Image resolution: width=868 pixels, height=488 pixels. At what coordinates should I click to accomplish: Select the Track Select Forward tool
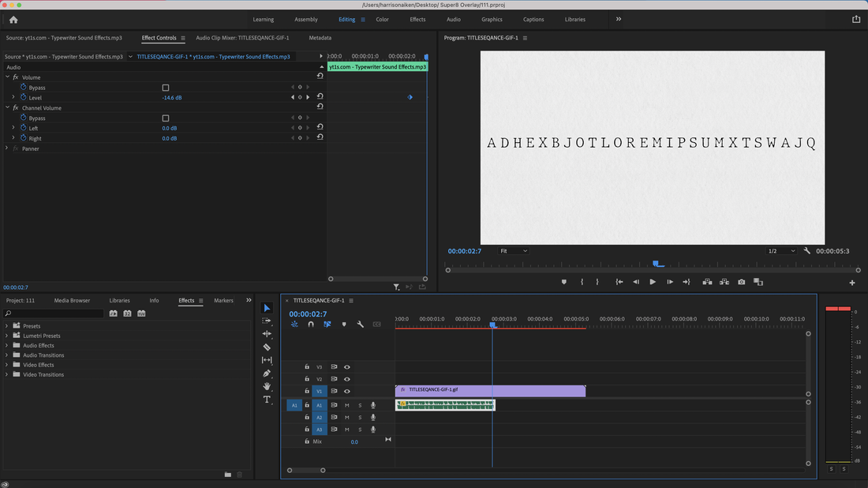(267, 321)
